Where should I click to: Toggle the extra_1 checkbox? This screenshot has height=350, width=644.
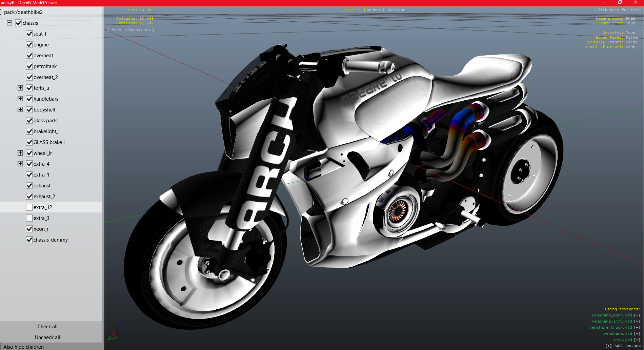(29, 174)
